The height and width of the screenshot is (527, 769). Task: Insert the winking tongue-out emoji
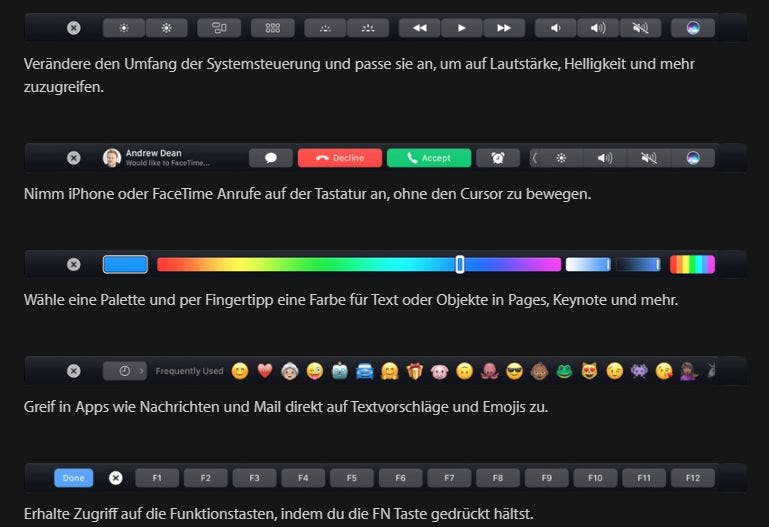tap(315, 372)
